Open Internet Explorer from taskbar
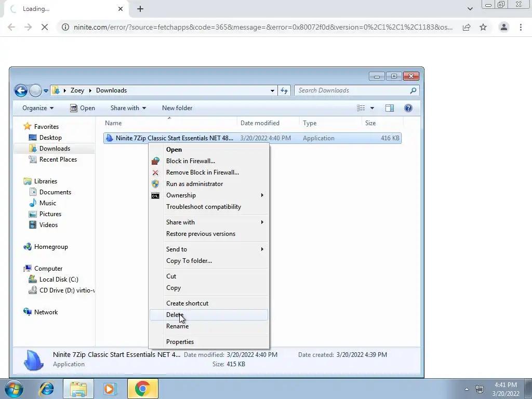This screenshot has height=399, width=532. [46, 389]
